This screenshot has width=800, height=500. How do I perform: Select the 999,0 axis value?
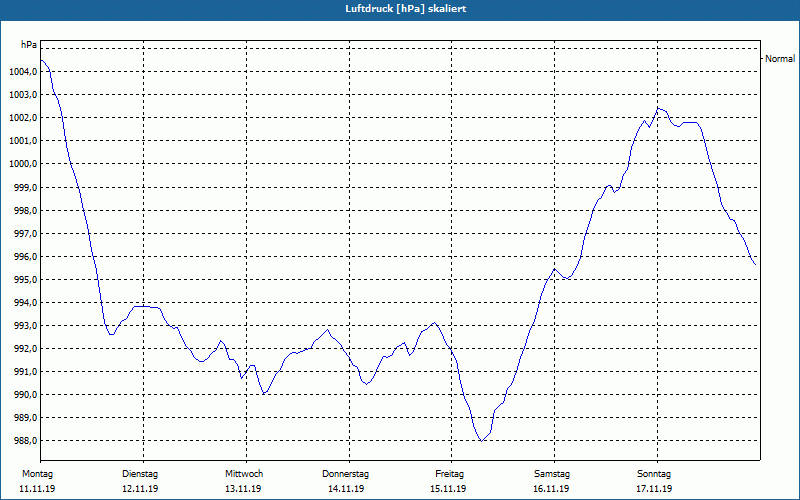(25, 187)
